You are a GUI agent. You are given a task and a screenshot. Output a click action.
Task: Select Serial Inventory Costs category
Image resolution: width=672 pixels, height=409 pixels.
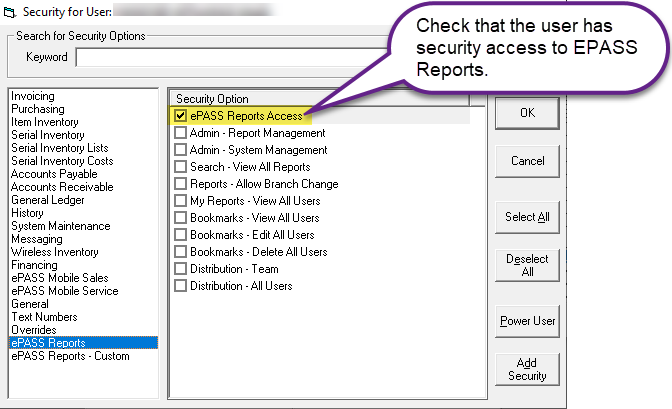pos(63,161)
